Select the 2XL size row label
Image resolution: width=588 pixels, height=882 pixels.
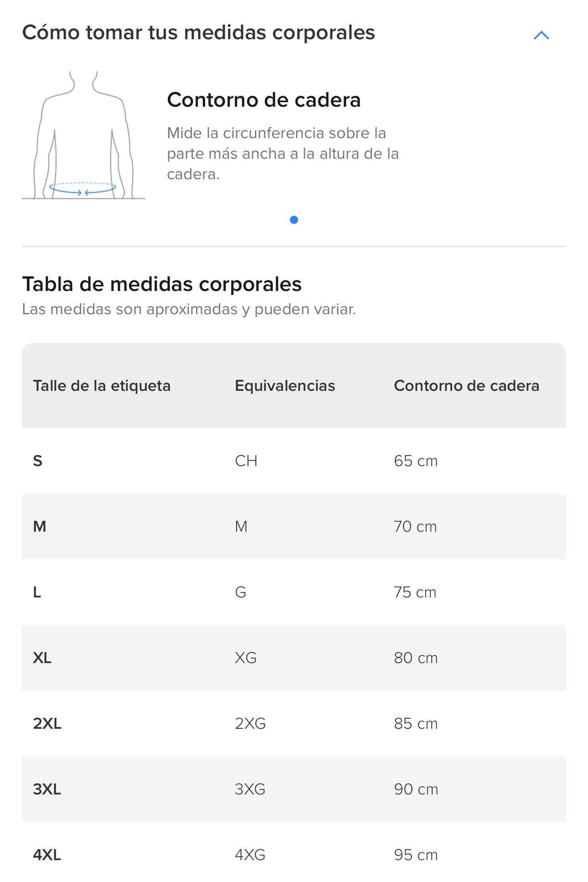tap(47, 724)
